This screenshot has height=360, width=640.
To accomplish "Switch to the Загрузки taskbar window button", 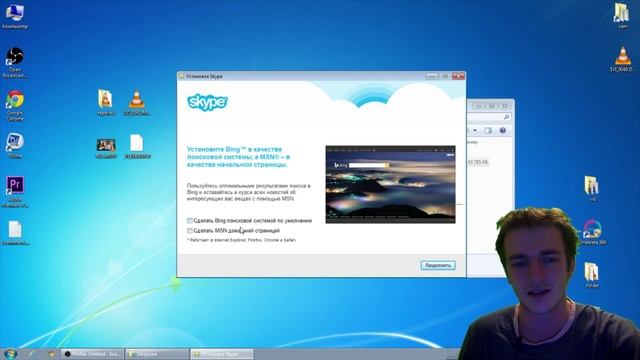I will (157, 354).
